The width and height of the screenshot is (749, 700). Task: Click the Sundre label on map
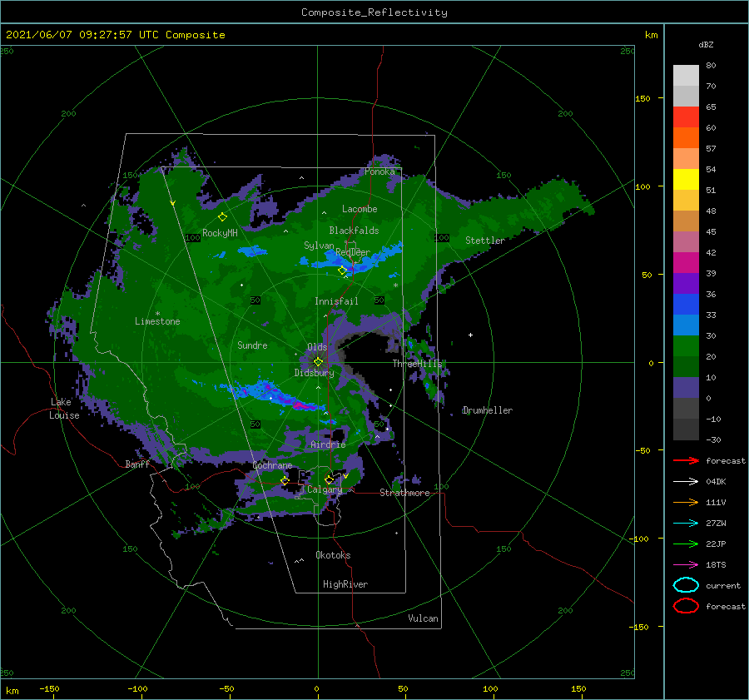pyautogui.click(x=252, y=345)
